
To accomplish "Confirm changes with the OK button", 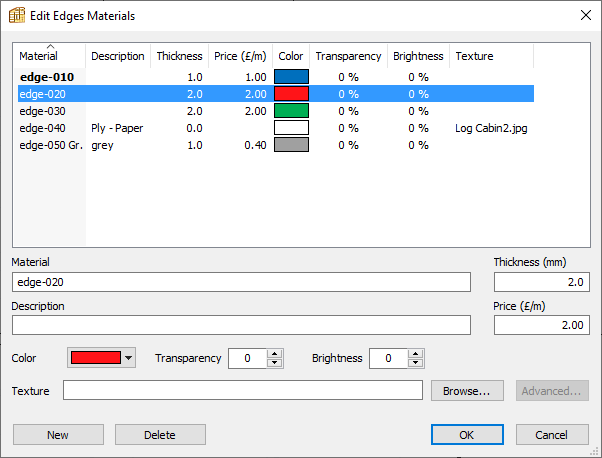I will [x=467, y=435].
